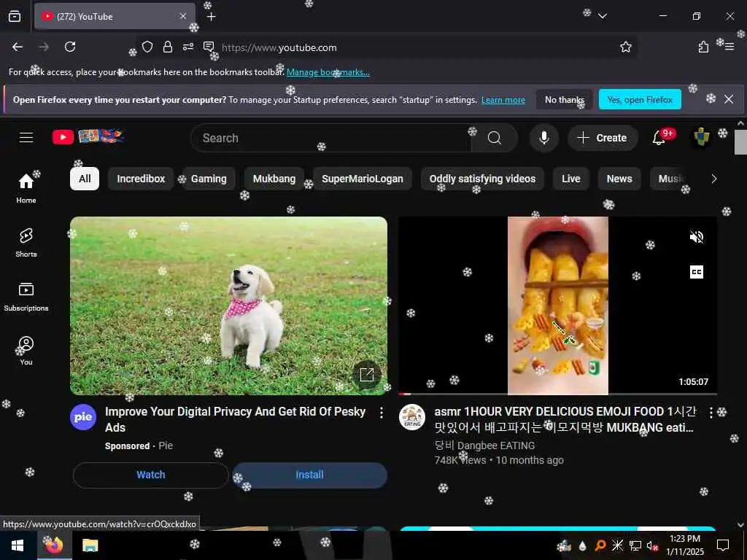Screen dimensions: 747x560
Task: Open the You page in sidebar
Action: [x=26, y=351]
